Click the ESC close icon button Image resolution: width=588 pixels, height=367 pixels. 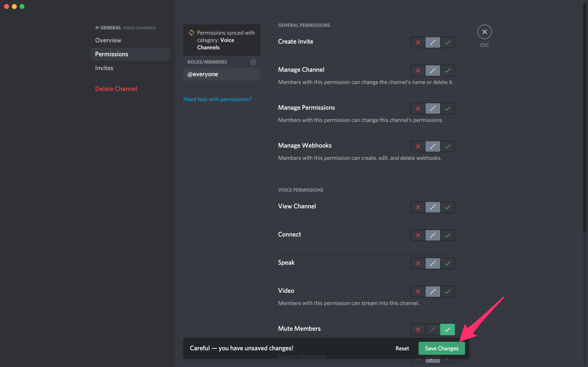point(485,32)
